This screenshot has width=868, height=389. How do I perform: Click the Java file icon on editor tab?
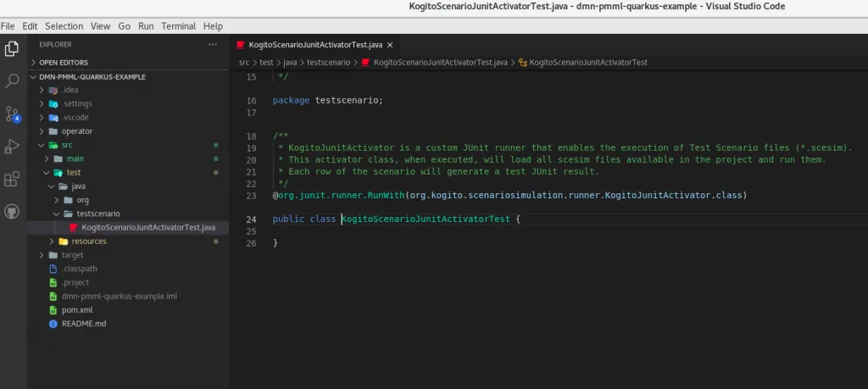(x=240, y=45)
